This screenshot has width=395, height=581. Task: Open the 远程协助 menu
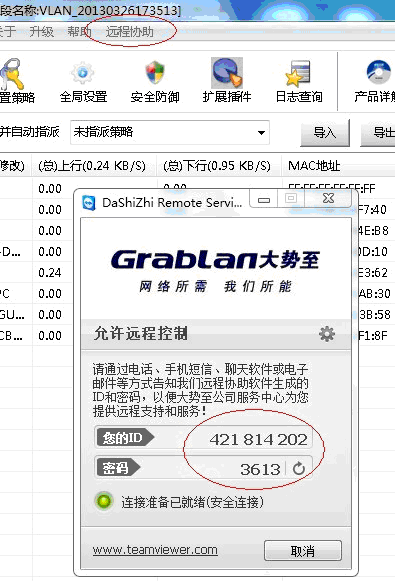129,32
